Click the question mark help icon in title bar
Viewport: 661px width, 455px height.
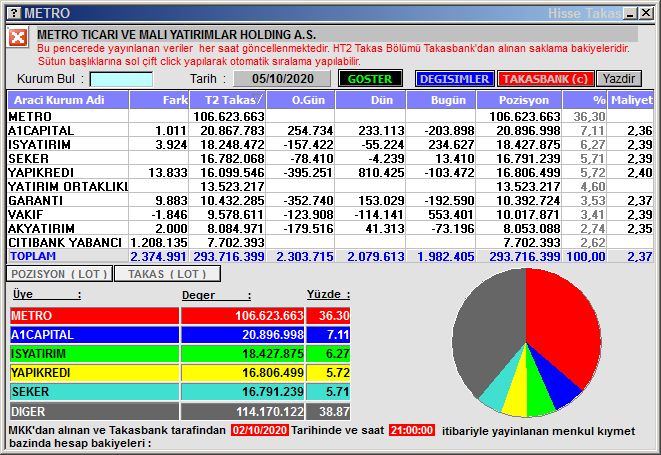pos(14,13)
